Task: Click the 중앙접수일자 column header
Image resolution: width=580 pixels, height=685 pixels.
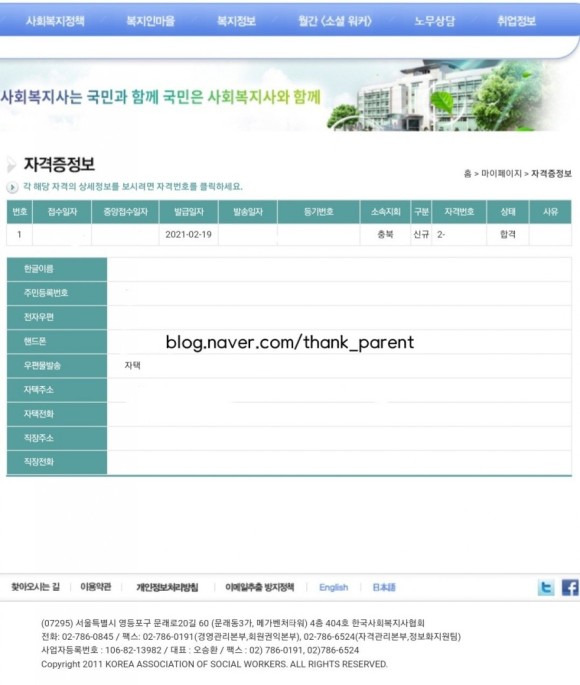Action: coord(125,212)
